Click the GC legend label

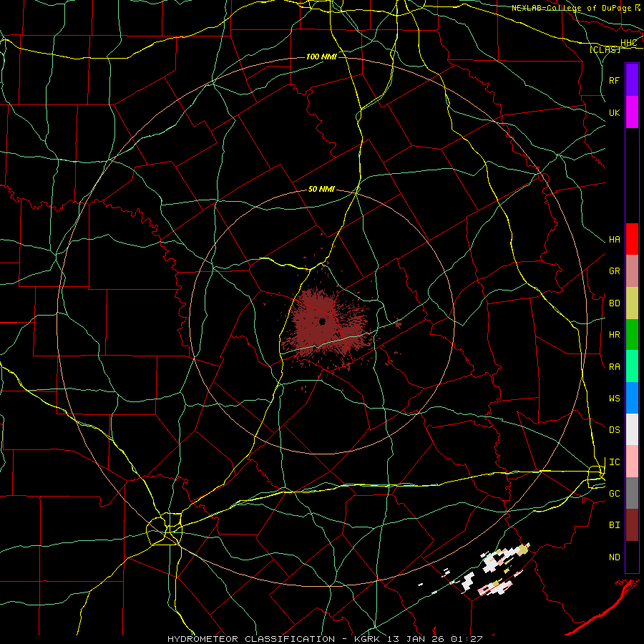614,494
